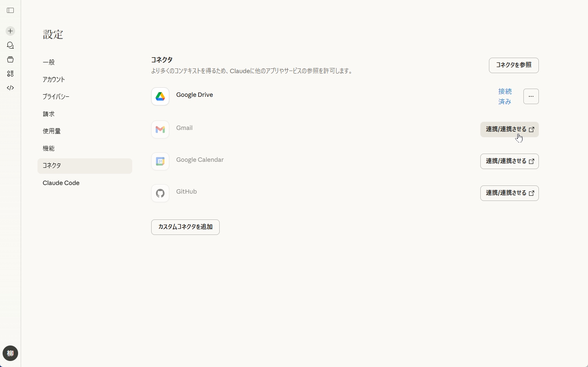Select the code icon in the sidebar
This screenshot has height=367, width=588.
(x=10, y=88)
